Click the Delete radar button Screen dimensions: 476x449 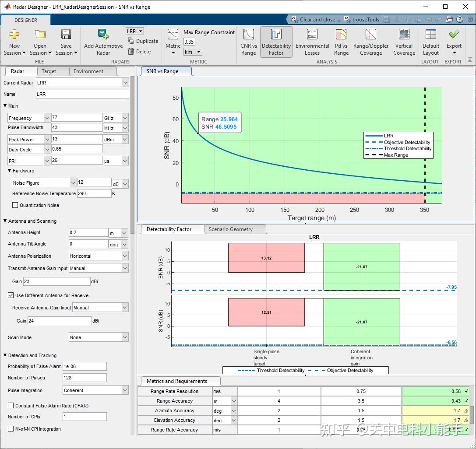coord(140,52)
